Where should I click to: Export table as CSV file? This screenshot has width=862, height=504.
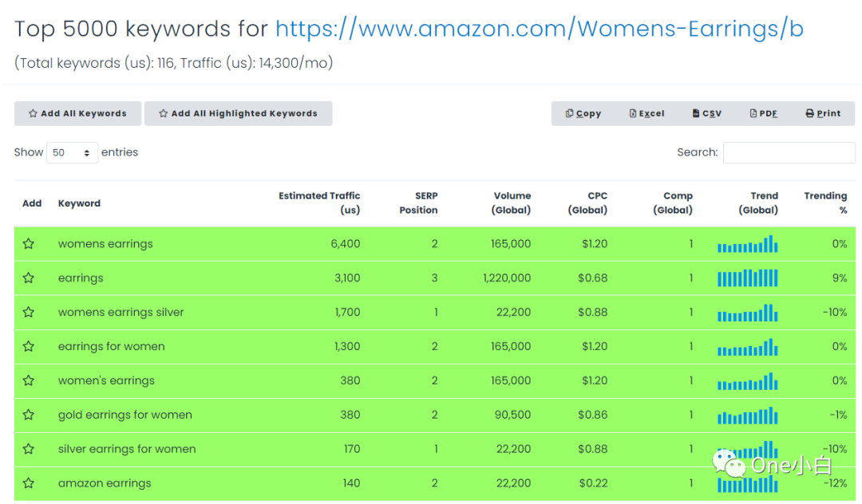pyautogui.click(x=706, y=114)
